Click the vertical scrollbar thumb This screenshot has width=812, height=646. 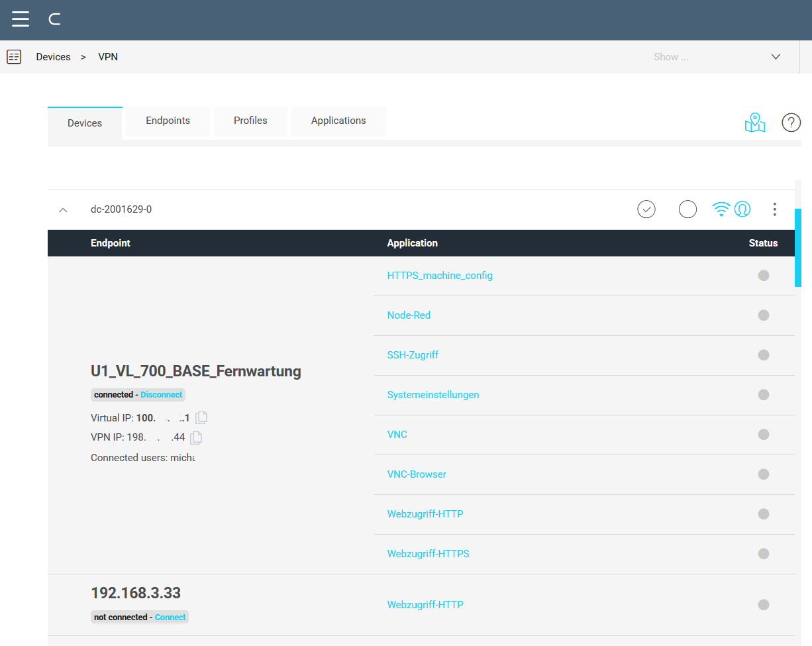coord(798,248)
